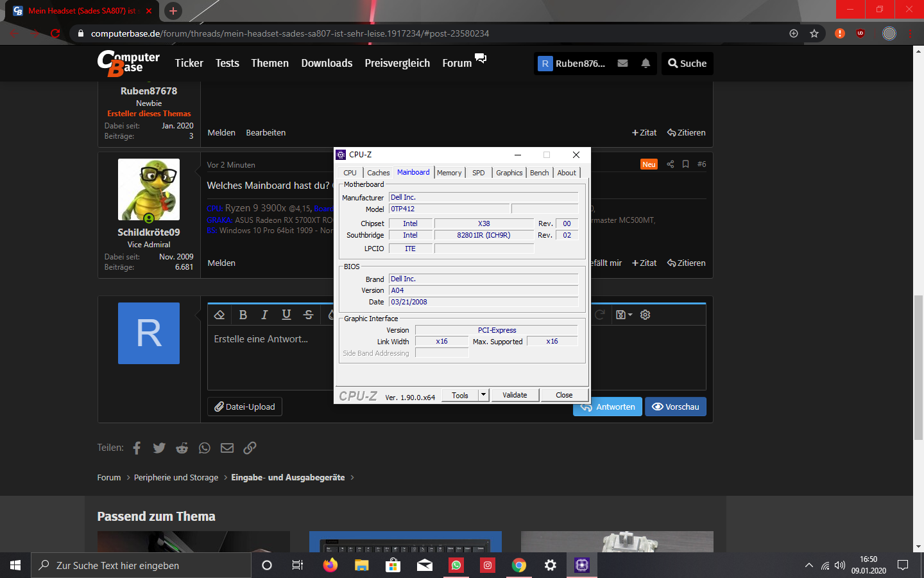Open the notifications bell
The height and width of the screenshot is (578, 924).
[646, 63]
